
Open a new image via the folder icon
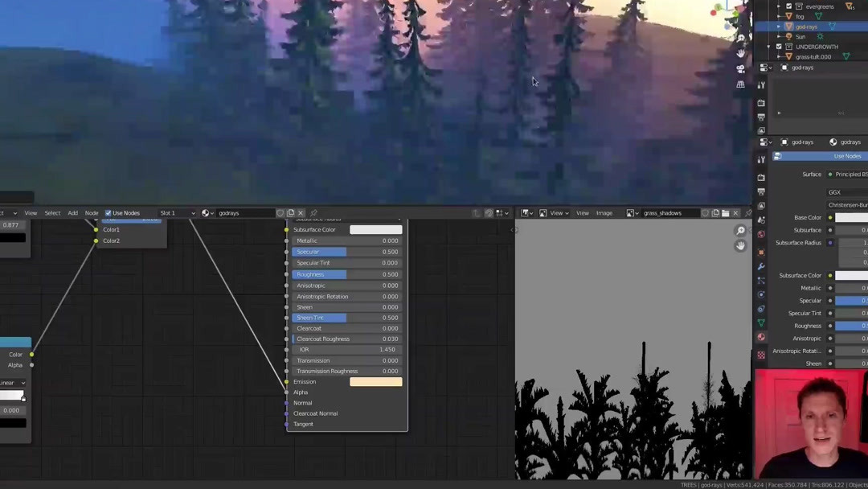coord(725,213)
